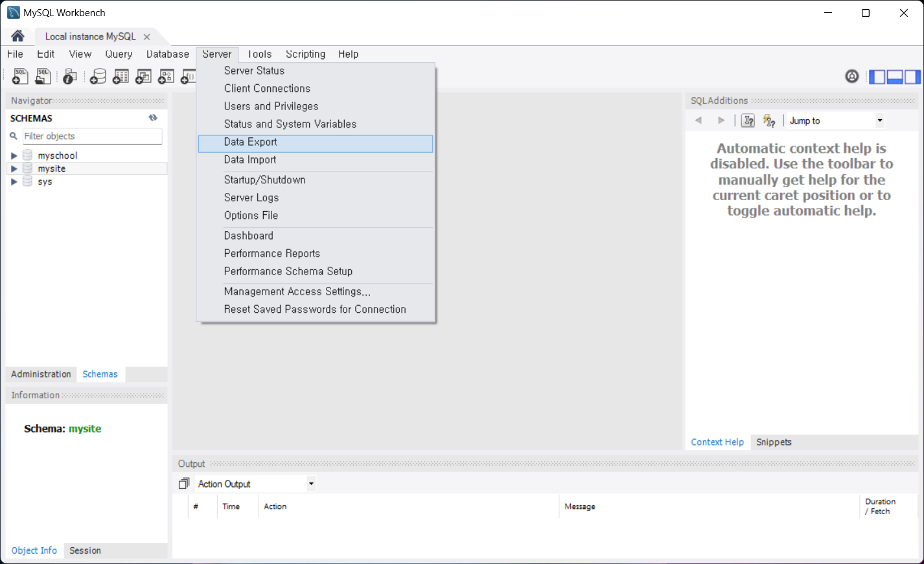Expand the sys schema
The width and height of the screenshot is (924, 564).
pyautogui.click(x=14, y=182)
